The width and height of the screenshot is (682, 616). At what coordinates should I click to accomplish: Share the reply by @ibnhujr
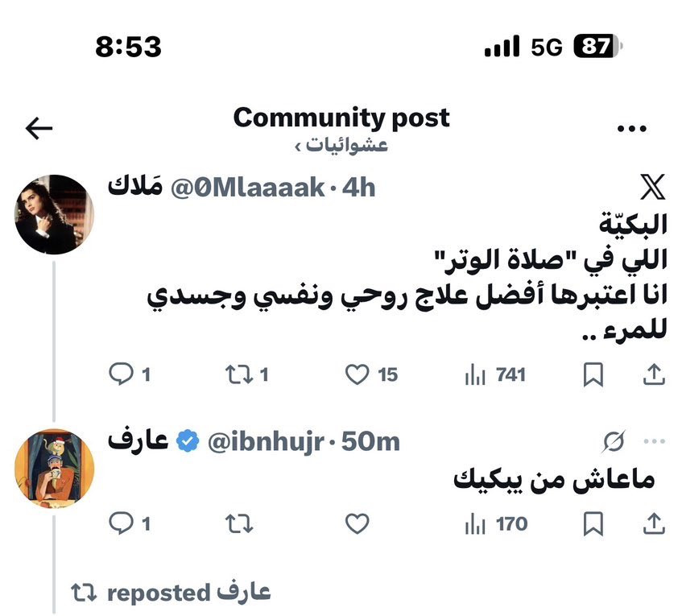654,523
